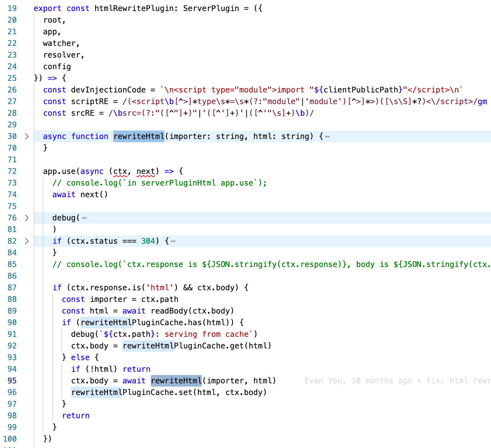491x448 pixels.
Task: Click 'root,' parameter on line 20
Action: [55, 20]
